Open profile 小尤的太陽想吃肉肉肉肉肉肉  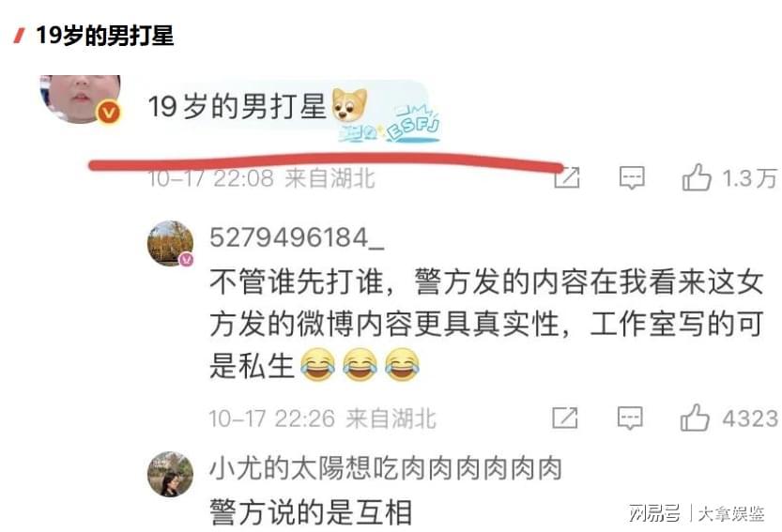386,468
